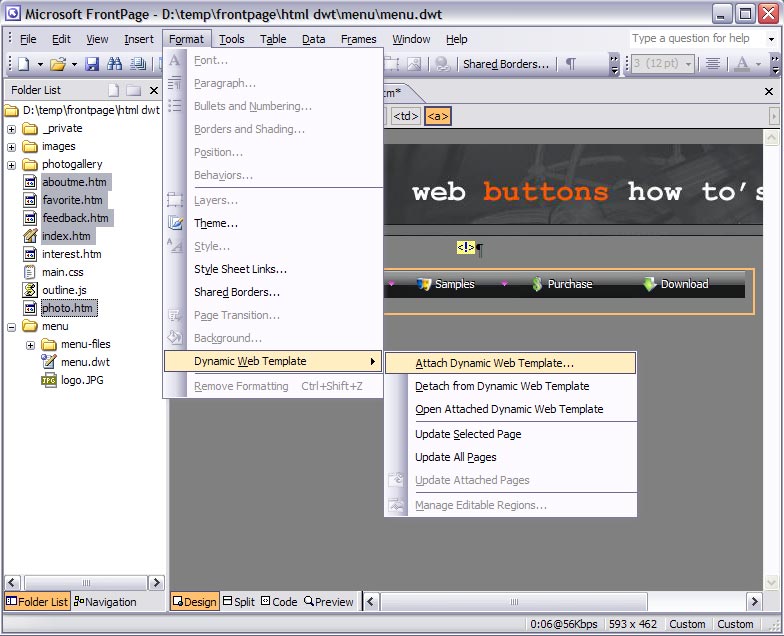Open the Open button dropdown arrow
The height and width of the screenshot is (636, 784).
pos(74,64)
